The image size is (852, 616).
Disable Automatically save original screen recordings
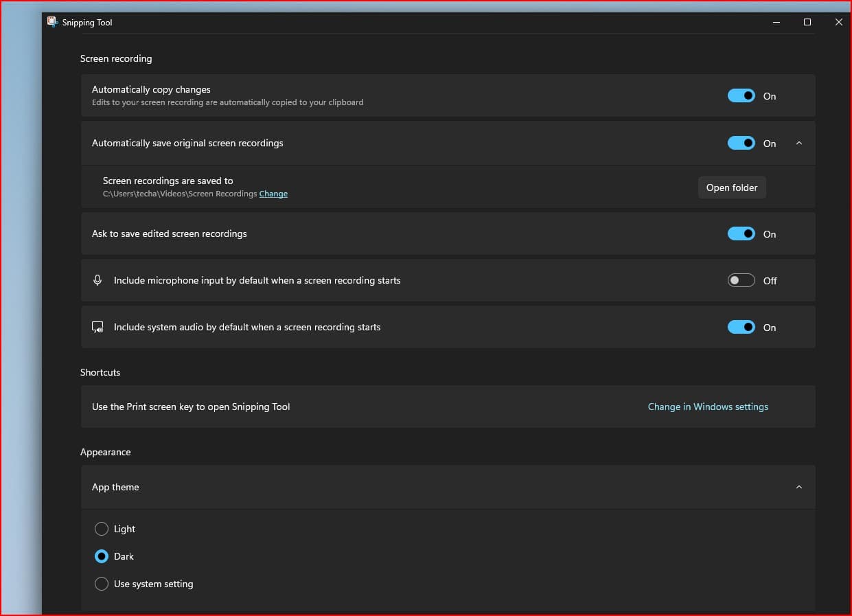[x=741, y=143]
